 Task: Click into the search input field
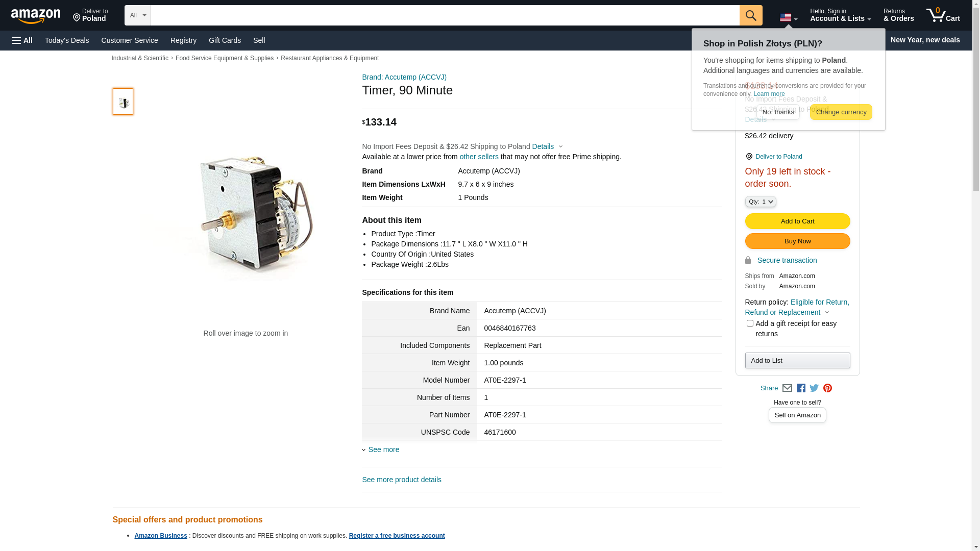(x=445, y=15)
